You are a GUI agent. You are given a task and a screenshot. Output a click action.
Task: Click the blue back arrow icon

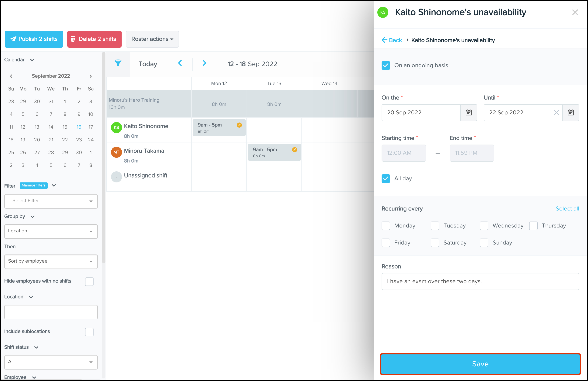384,40
